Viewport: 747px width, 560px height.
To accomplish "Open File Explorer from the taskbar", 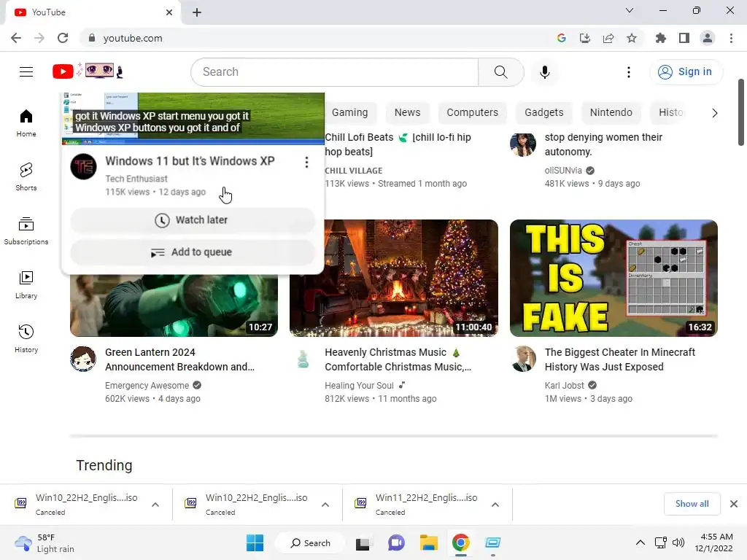I will pos(429,542).
